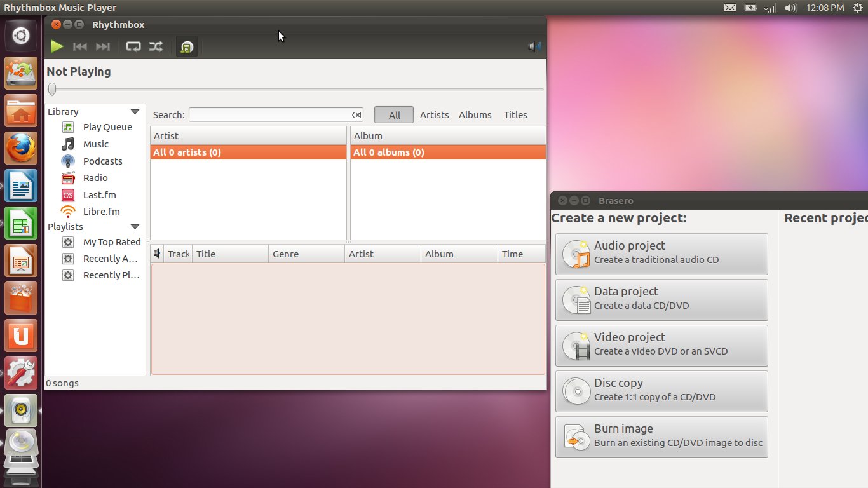Filter search by Albums

click(475, 115)
